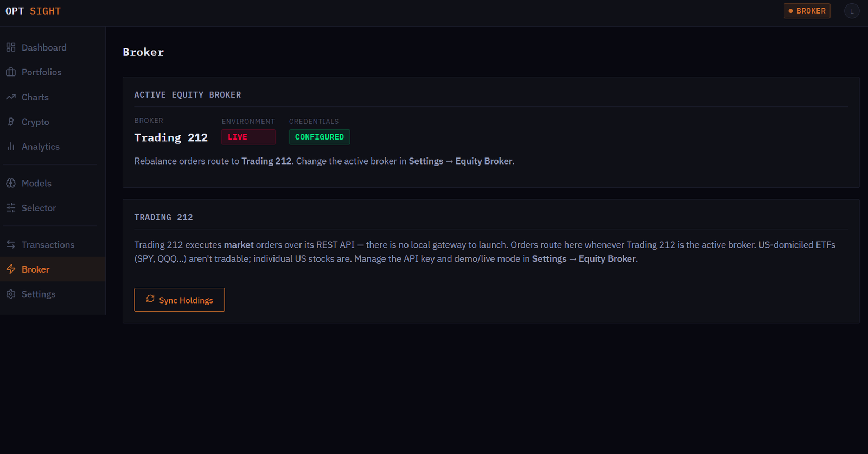Image resolution: width=868 pixels, height=454 pixels.
Task: Click the refresh icon in Sync Holdings
Action: [x=150, y=299]
